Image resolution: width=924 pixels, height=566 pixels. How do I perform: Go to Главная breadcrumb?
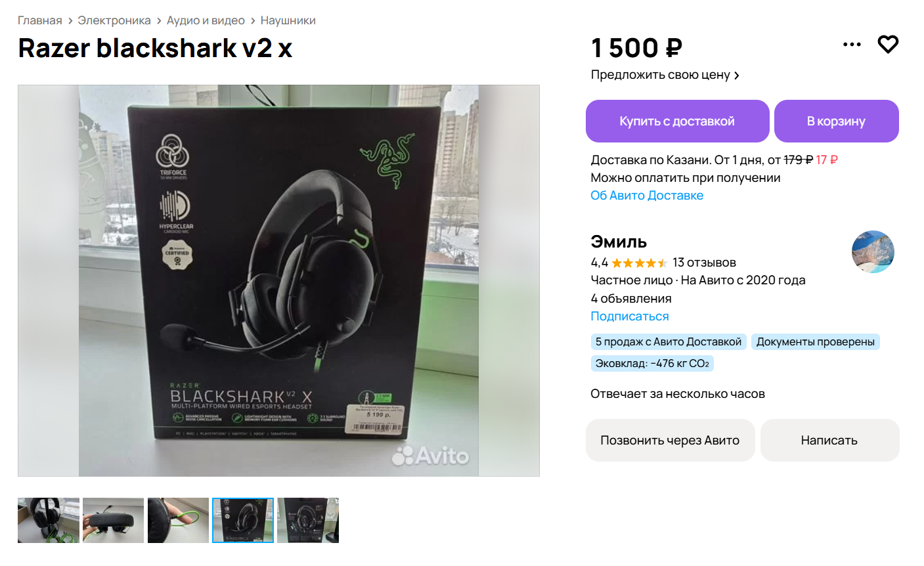[x=39, y=20]
